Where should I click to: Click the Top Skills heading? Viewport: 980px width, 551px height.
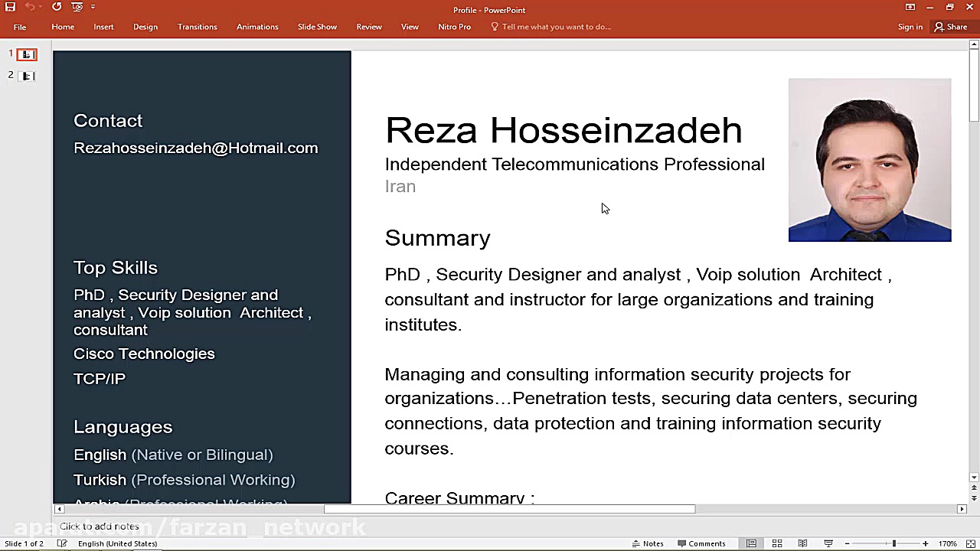(x=116, y=267)
